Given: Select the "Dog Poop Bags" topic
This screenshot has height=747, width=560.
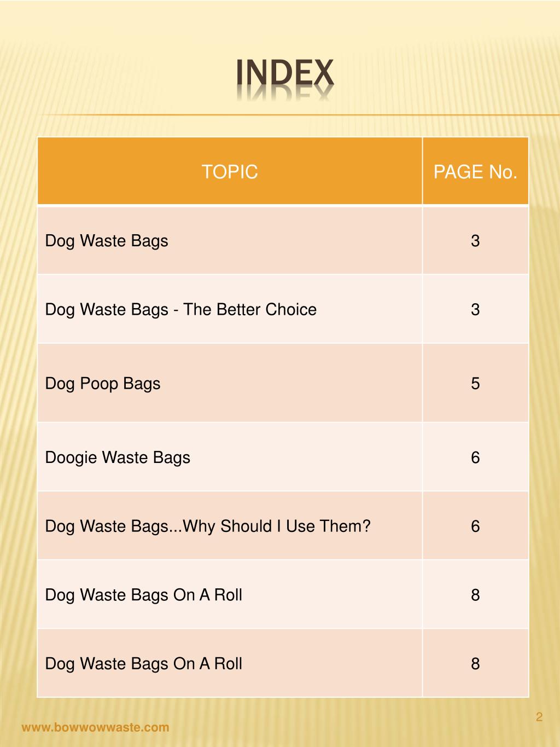Looking at the screenshot, I should coord(103,383).
